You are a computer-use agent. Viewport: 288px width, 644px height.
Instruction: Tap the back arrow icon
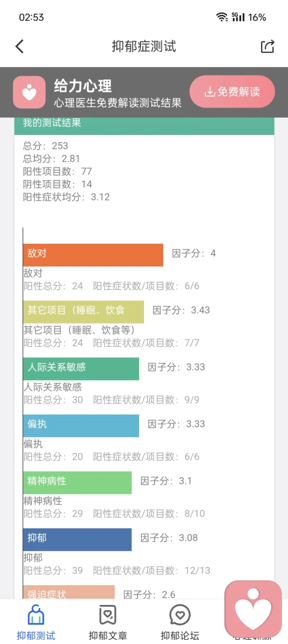point(19,46)
